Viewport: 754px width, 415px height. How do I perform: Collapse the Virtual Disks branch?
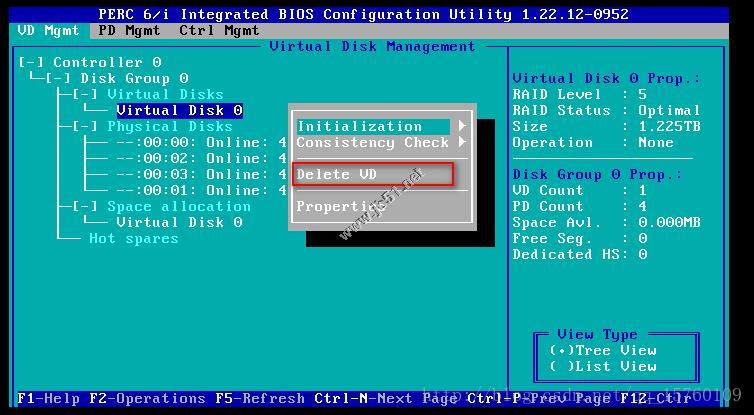click(x=86, y=94)
